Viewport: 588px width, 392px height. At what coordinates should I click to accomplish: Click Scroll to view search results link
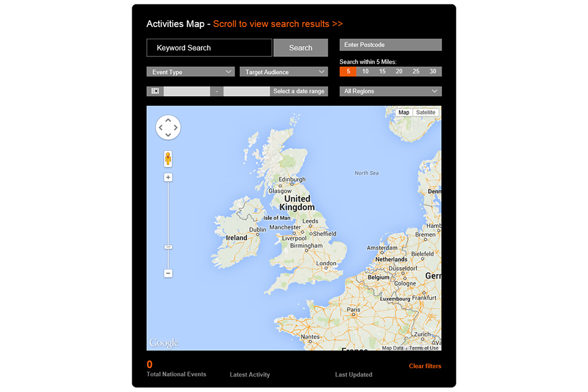point(278,24)
